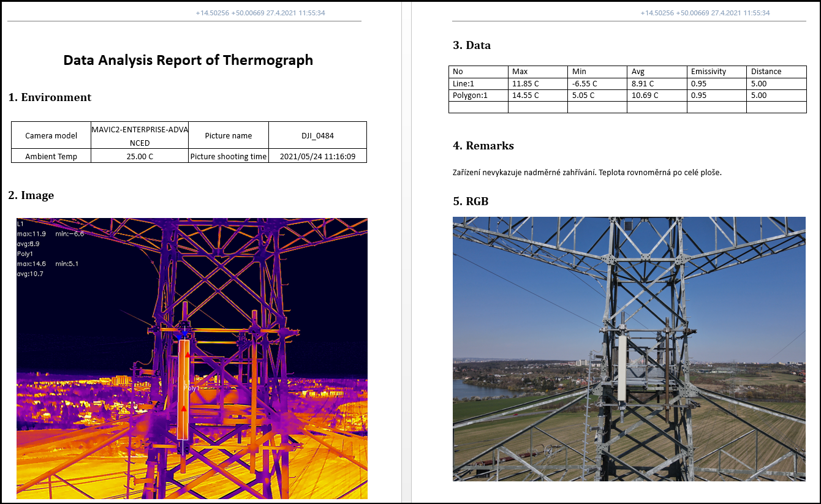Screen dimensions: 821x504
Task: Click the "2. Image" section heading
Action: [x=31, y=195]
